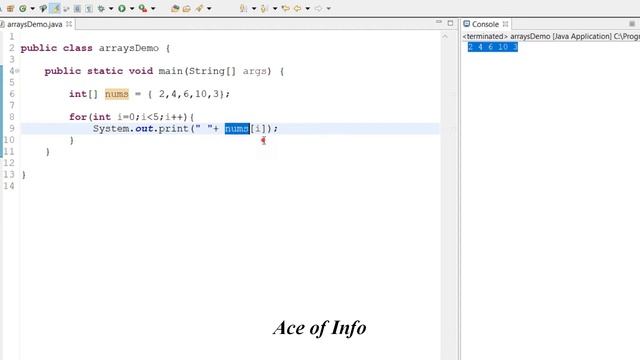640x360 pixels.
Task: Collapse the main method fold at line 4
Action: (18, 71)
